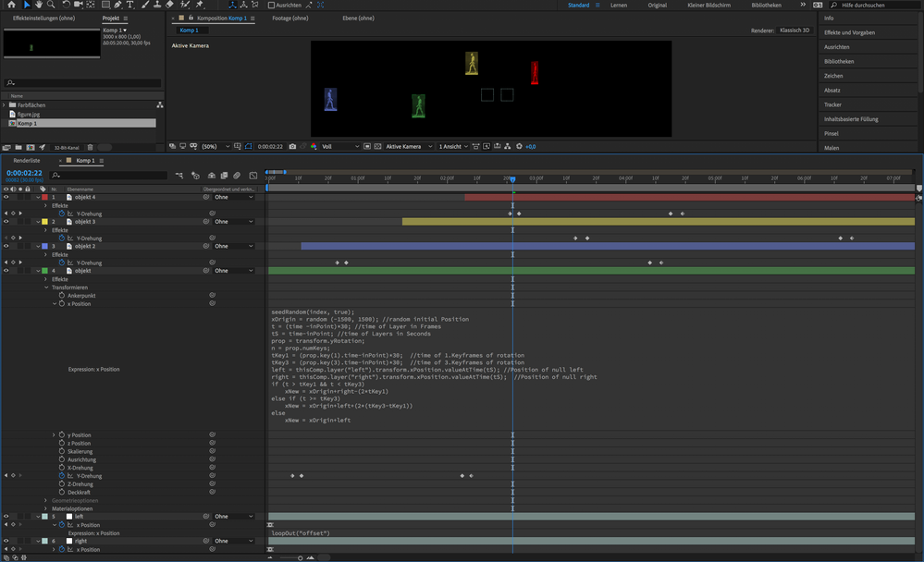Open the Effekteinstellungen (ohne) tab
924x562 pixels.
[43, 18]
